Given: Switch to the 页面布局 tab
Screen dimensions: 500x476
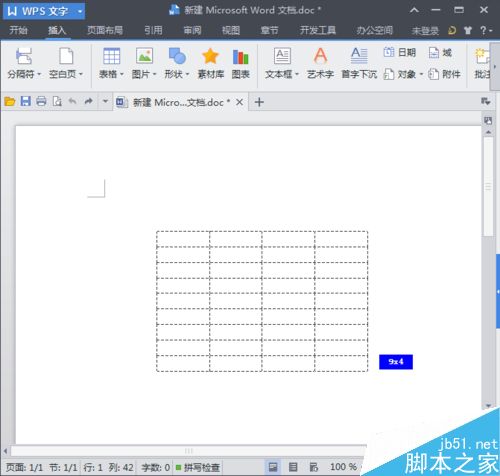Looking at the screenshot, I should (105, 31).
